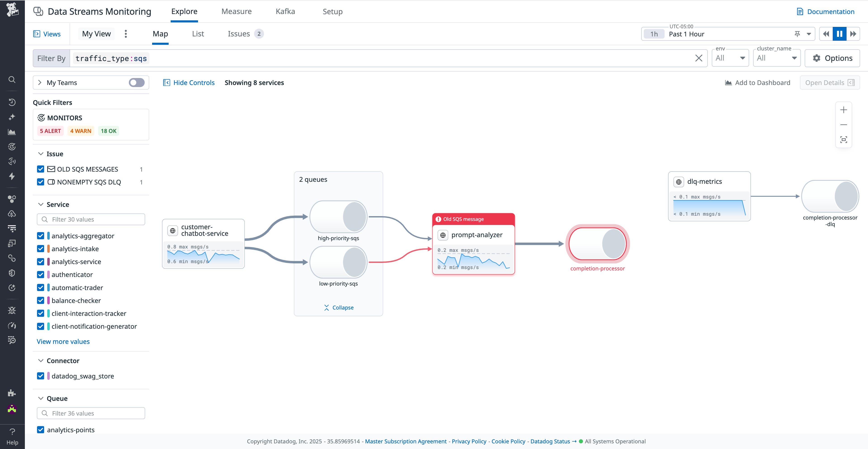Click the bug icon in the sidebar
868x449 pixels.
(x=12, y=310)
